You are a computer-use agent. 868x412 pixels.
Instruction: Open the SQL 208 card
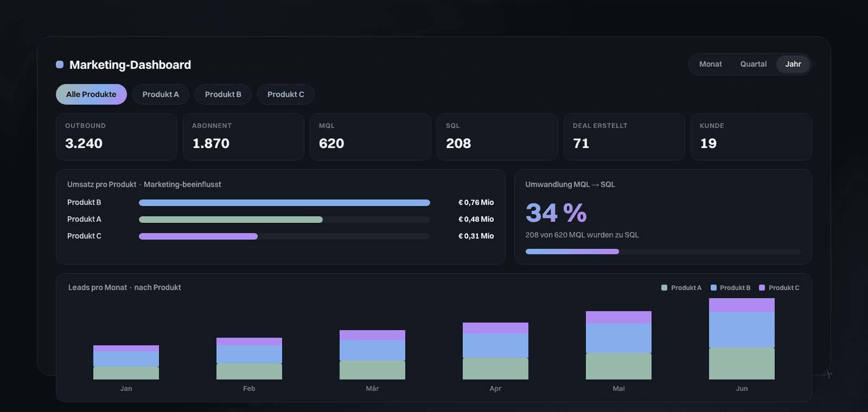[x=497, y=137]
